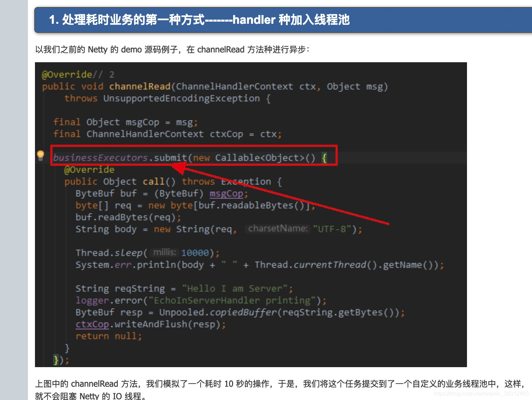Click the paragraph starting '上图中的 channelRead 方法'
Viewport: 532px width, 400px height.
coord(280,384)
